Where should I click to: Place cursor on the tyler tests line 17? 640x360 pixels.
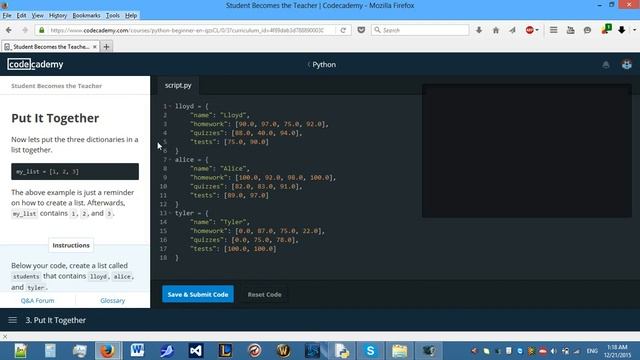[233, 249]
